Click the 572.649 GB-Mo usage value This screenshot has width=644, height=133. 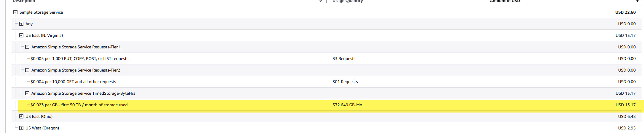pyautogui.click(x=347, y=105)
